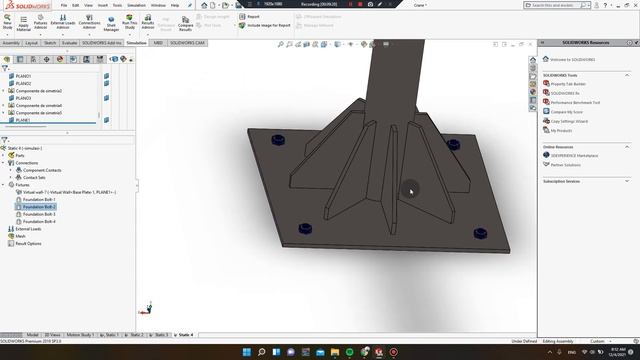The height and width of the screenshot is (360, 640).
Task: Click Property Tab Builder link
Action: (x=568, y=84)
